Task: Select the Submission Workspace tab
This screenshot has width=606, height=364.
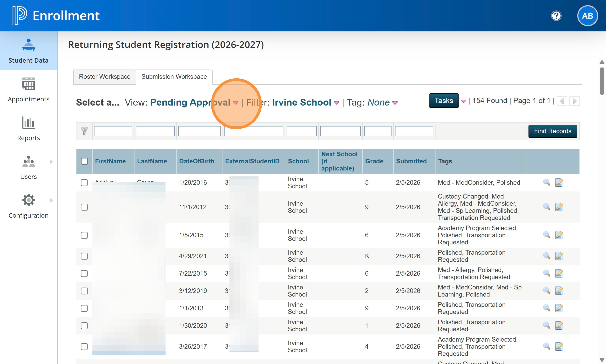Action: pos(174,77)
